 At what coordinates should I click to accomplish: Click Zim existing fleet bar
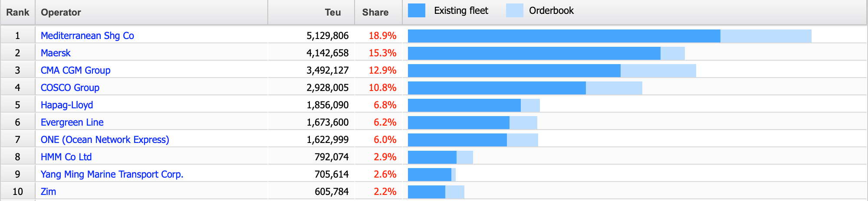coord(427,192)
